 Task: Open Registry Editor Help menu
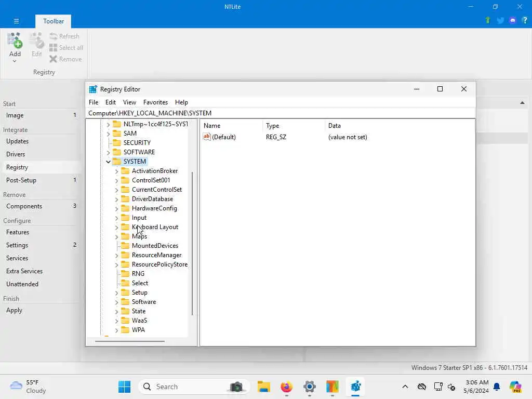tap(181, 102)
